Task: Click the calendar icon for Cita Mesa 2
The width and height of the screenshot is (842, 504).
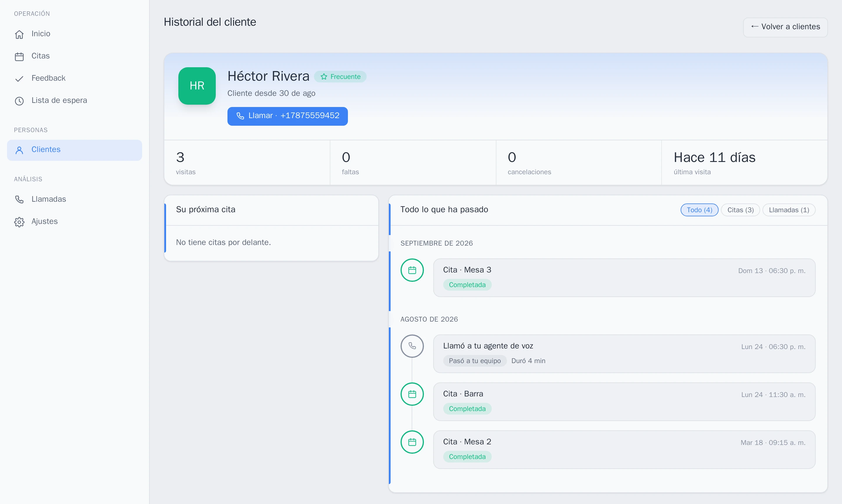Action: (x=412, y=442)
